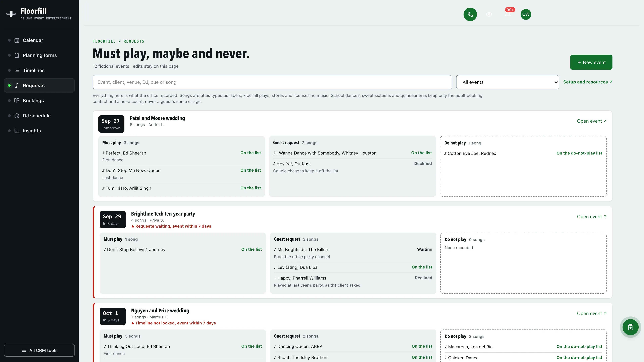Open Planning forms section
The height and width of the screenshot is (362, 644).
tap(39, 55)
